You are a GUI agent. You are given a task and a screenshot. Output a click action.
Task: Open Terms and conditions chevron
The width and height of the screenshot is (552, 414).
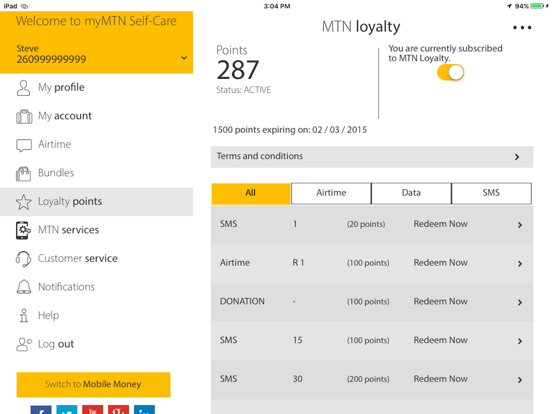click(x=517, y=157)
